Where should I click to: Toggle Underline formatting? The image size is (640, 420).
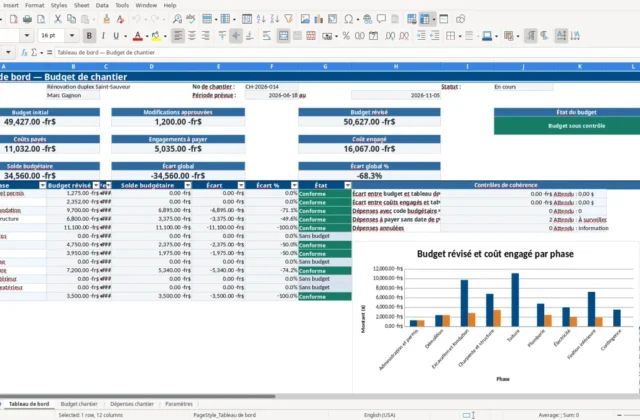pos(116,36)
